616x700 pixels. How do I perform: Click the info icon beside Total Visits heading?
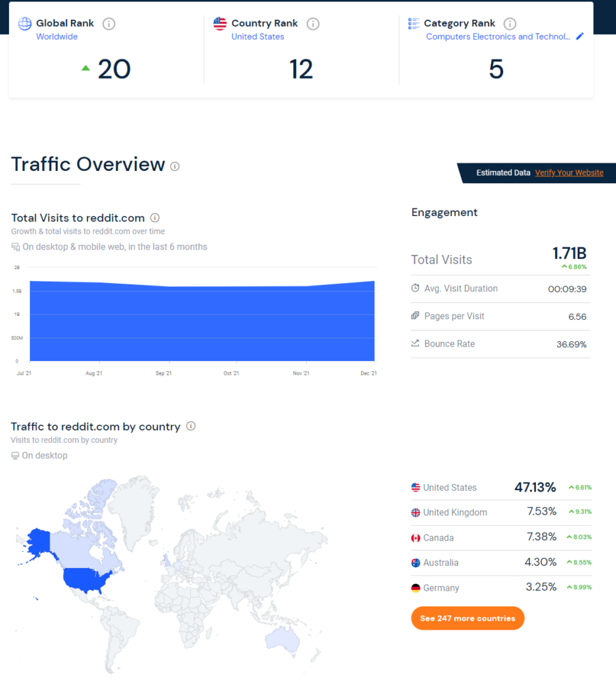[x=155, y=217]
